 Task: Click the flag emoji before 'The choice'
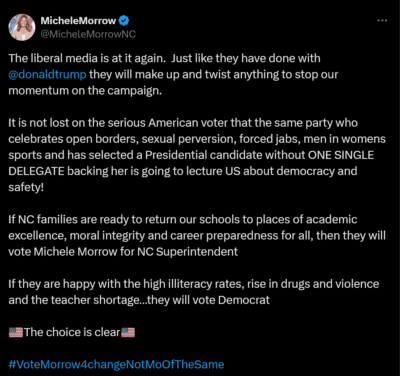click(x=16, y=332)
